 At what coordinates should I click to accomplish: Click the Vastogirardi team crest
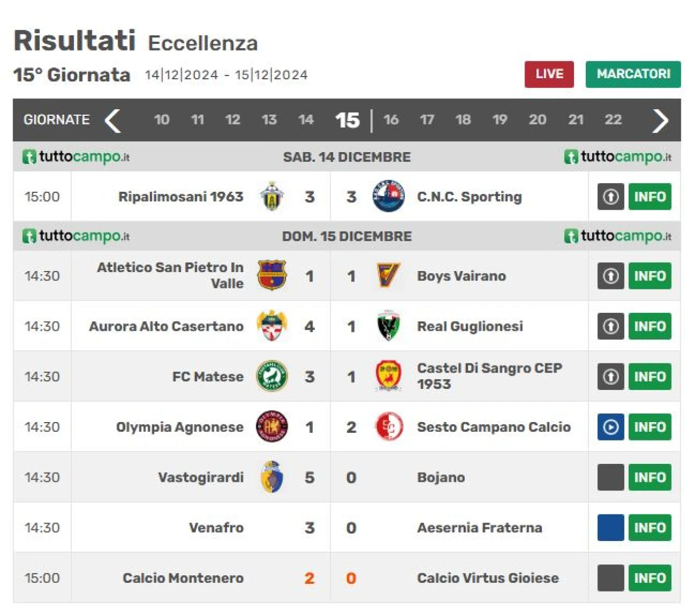click(x=272, y=477)
